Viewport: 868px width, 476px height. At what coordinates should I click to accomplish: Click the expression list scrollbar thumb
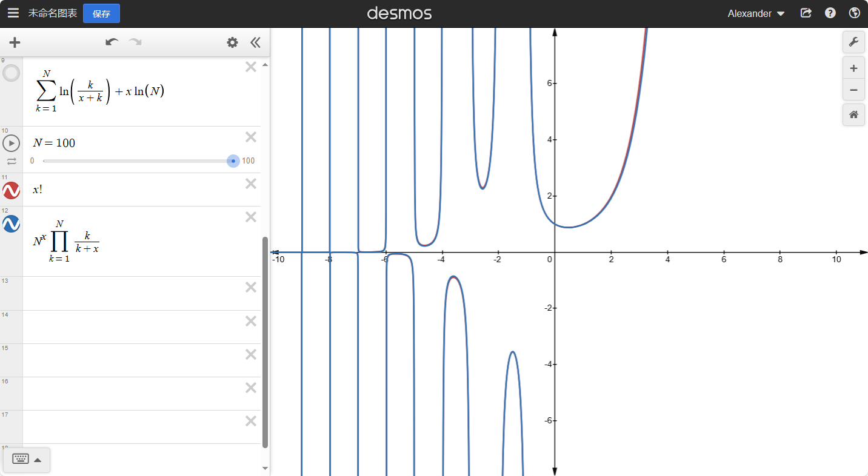pyautogui.click(x=265, y=342)
